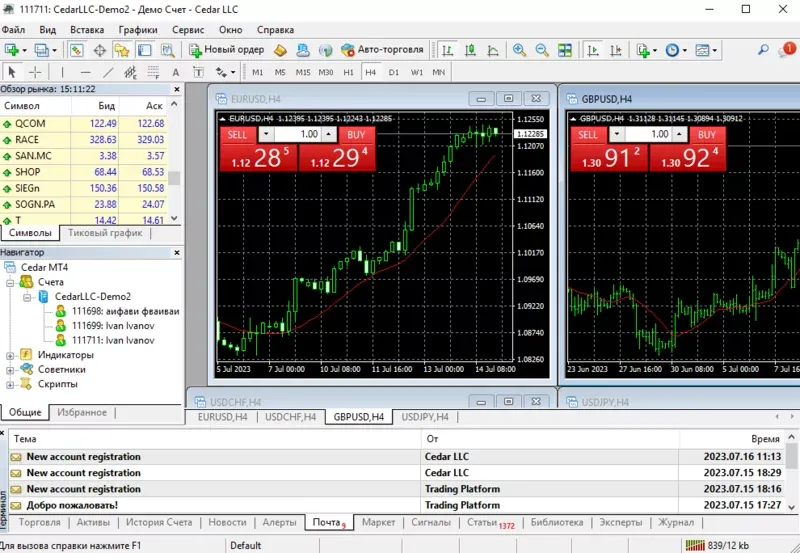Open История Счета terminal tab
The image size is (800, 553).
159,522
